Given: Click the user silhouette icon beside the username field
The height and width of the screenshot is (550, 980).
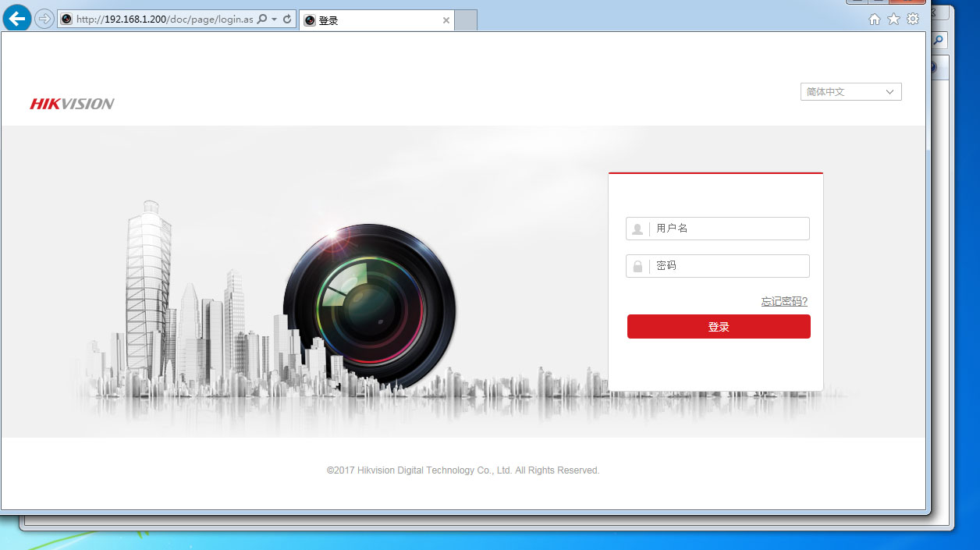Looking at the screenshot, I should 637,228.
